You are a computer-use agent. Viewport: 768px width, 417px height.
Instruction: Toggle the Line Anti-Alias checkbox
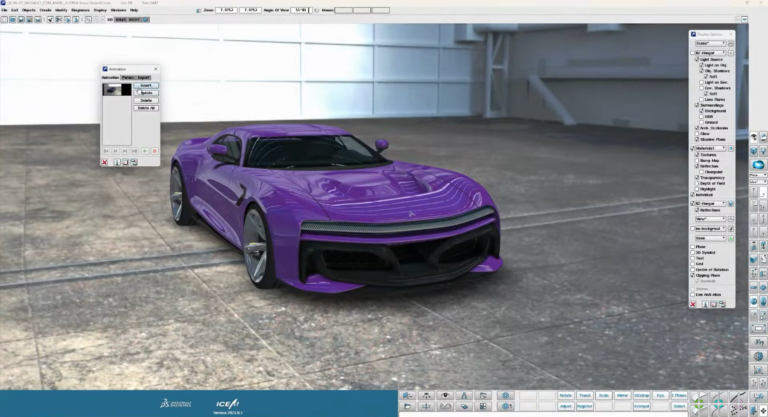[x=693, y=294]
